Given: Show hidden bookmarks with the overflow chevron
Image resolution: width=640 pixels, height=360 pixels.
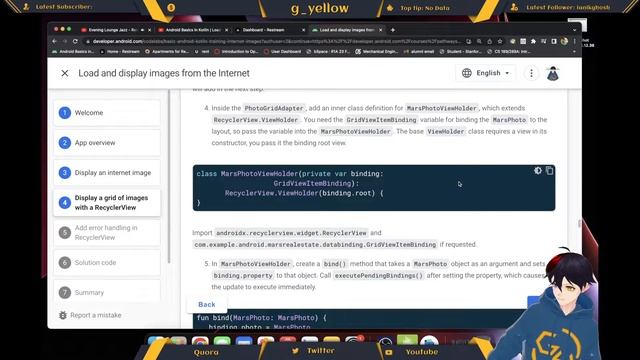Looking at the screenshot, I should [x=574, y=52].
